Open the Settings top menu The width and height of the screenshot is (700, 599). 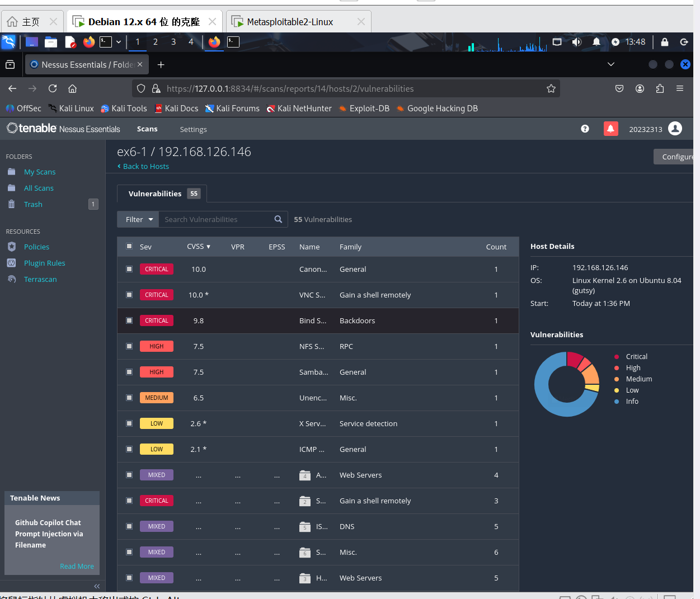(x=193, y=129)
